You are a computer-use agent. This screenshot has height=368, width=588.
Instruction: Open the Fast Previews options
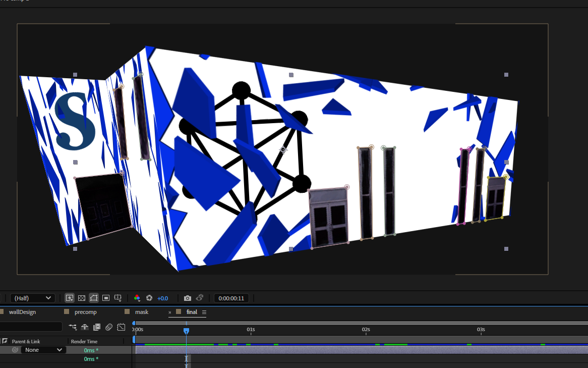70,298
